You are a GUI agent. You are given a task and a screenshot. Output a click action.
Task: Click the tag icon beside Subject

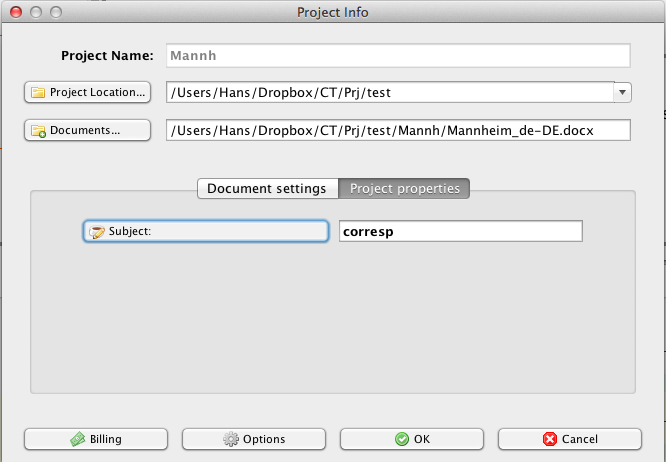[x=97, y=231]
